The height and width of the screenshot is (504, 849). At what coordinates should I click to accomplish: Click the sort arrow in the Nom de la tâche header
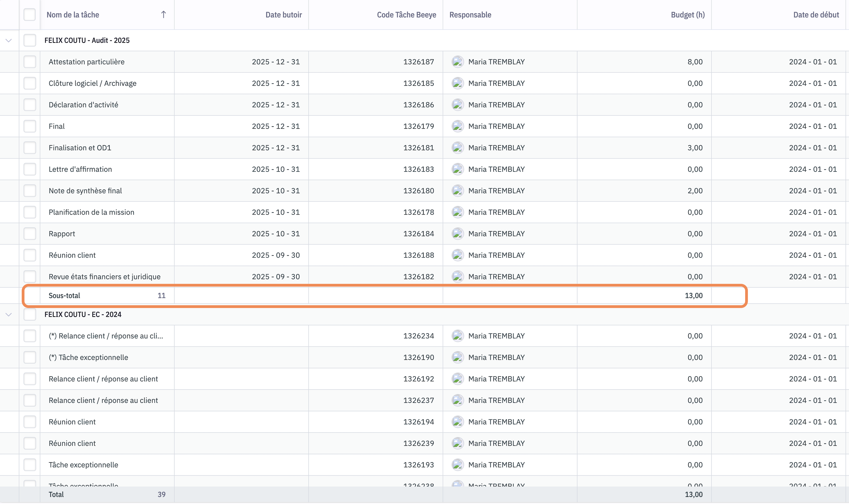163,15
